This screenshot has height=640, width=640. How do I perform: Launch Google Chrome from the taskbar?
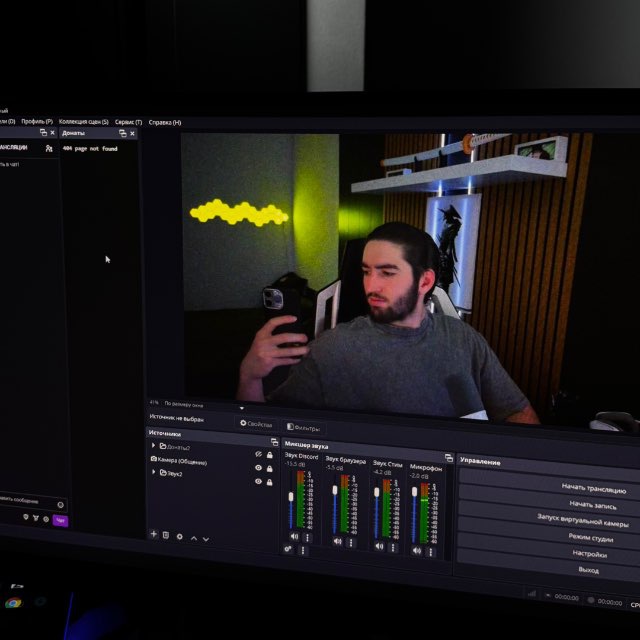pyautogui.click(x=13, y=602)
